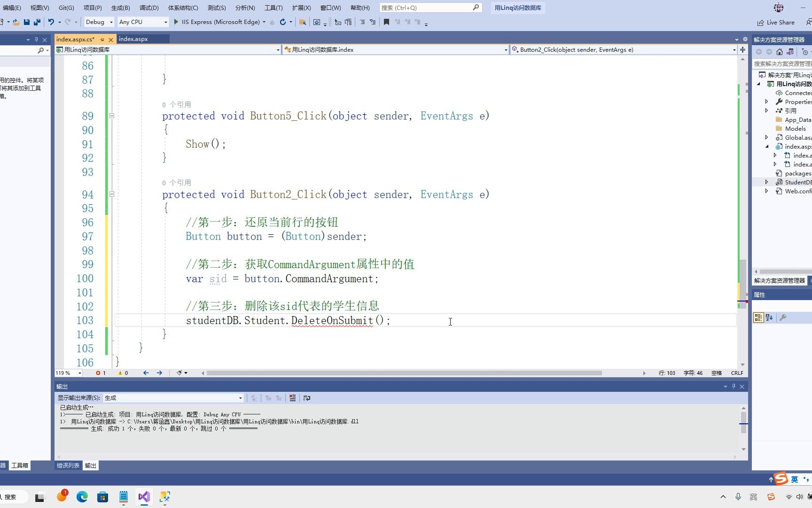The height and width of the screenshot is (508, 812).
Task: Open the 调试(D) debug menu
Action: click(x=149, y=8)
